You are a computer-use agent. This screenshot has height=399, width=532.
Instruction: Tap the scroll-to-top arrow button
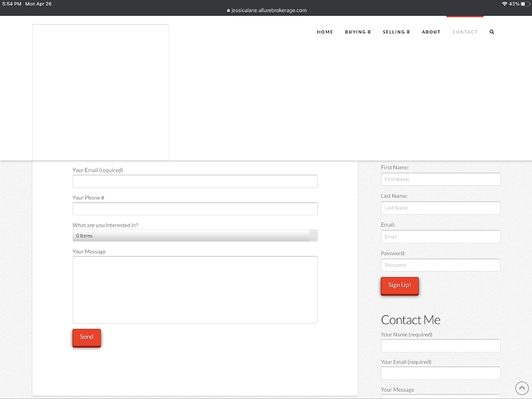pos(522,388)
